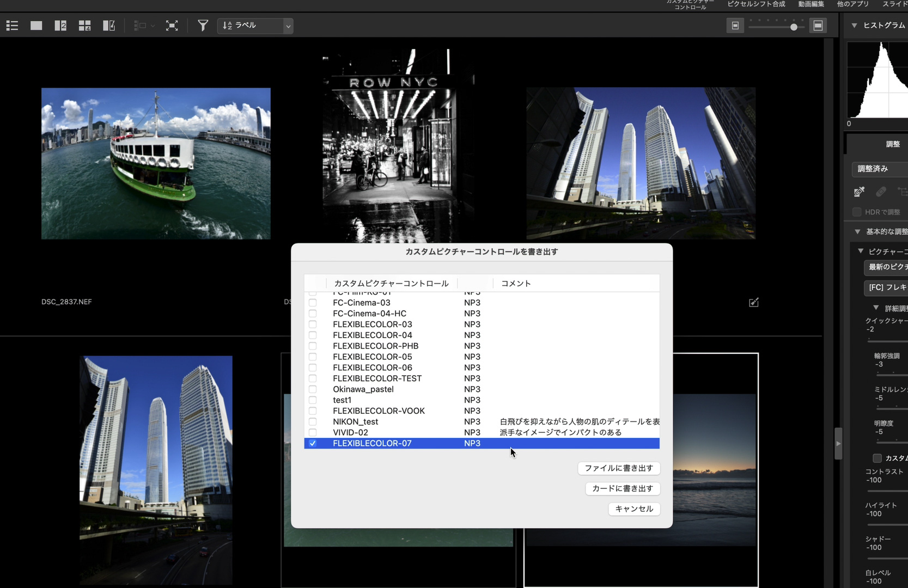Open the 動画編集 menu item
Viewport: 908px width, 588px height.
click(x=811, y=4)
